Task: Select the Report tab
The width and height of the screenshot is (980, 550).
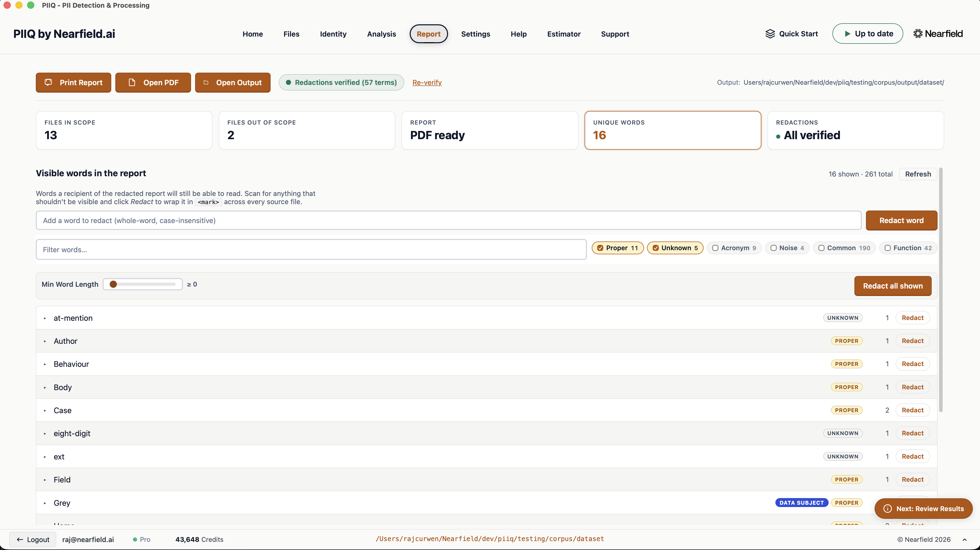Action: pyautogui.click(x=428, y=34)
